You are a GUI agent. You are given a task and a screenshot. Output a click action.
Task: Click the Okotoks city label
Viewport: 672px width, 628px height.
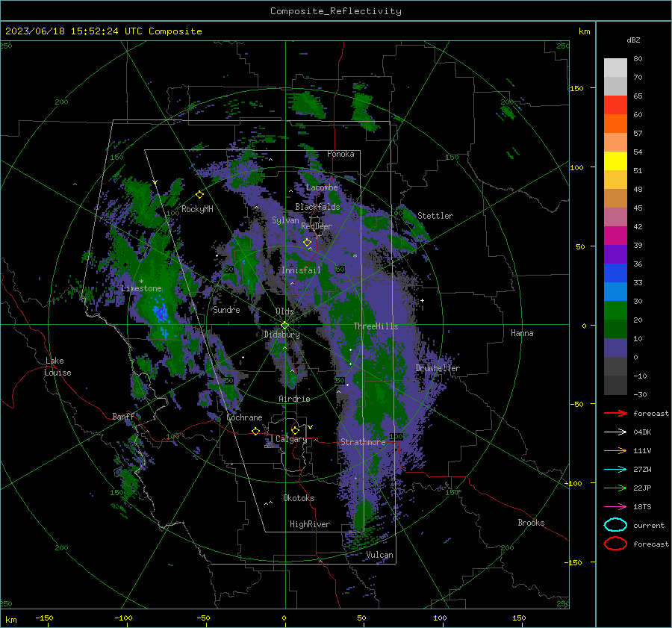point(299,498)
